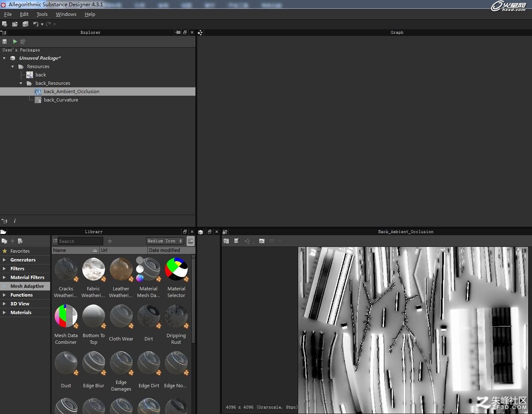Click the tree view icon at Explorer bottom
This screenshot has width=532, height=414.
pos(5,221)
